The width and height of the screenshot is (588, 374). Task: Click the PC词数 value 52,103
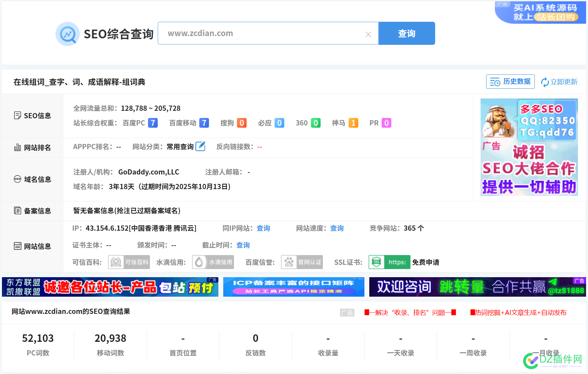tap(38, 338)
